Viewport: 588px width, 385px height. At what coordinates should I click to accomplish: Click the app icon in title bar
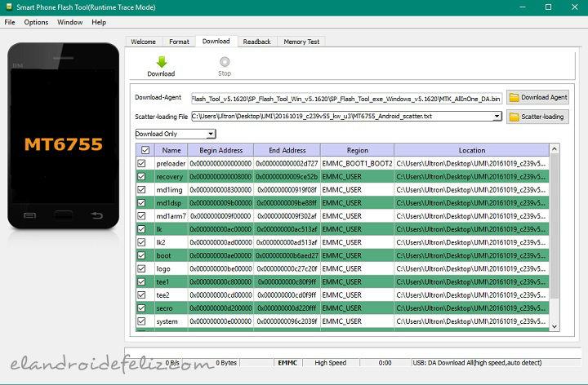(x=9, y=7)
